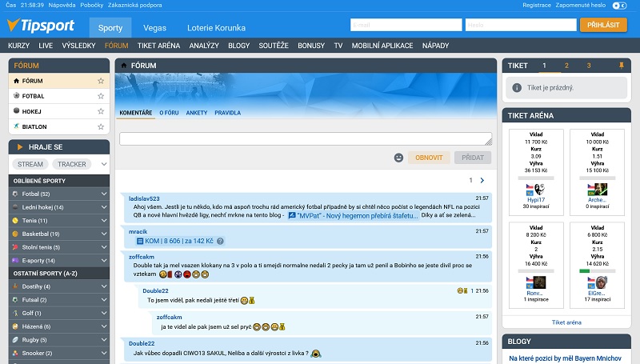Focus the E-mail login field

[x=406, y=25]
